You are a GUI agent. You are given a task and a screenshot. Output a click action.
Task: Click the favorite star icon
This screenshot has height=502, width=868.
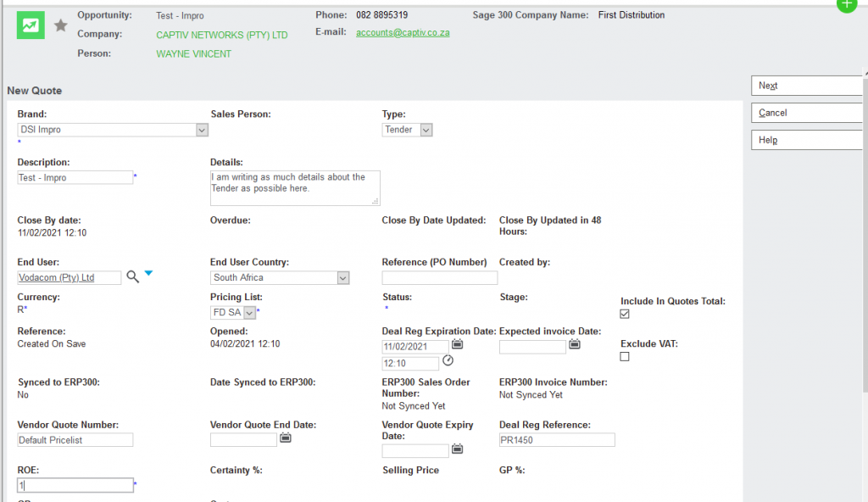(x=61, y=26)
